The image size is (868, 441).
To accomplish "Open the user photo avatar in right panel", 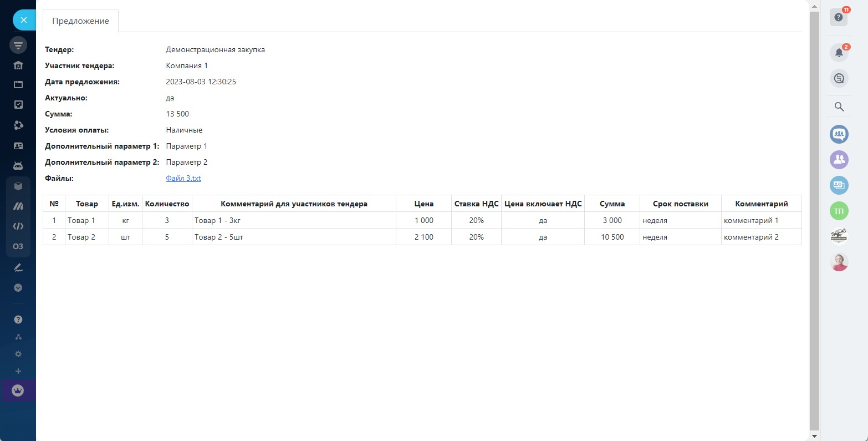I will pyautogui.click(x=839, y=262).
